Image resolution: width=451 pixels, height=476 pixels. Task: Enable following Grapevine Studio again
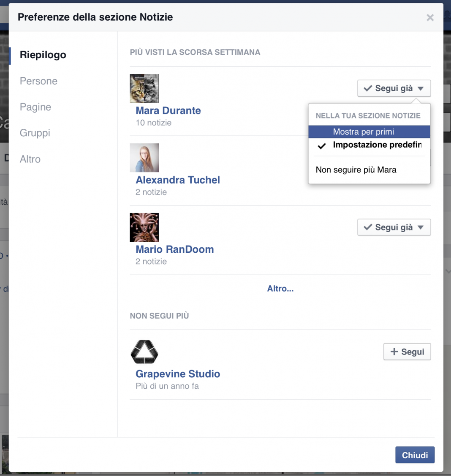tap(407, 352)
